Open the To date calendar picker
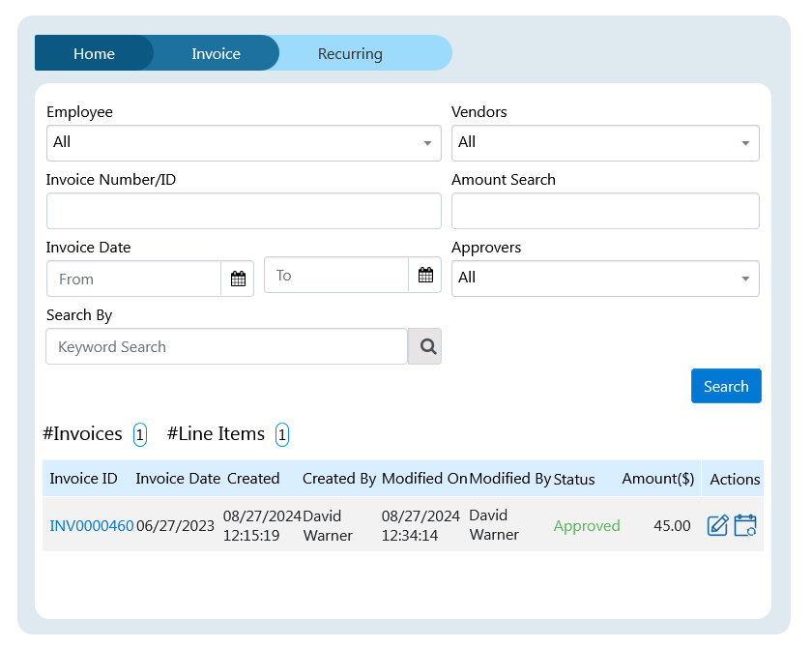Image resolution: width=812 pixels, height=648 pixels. pos(425,276)
